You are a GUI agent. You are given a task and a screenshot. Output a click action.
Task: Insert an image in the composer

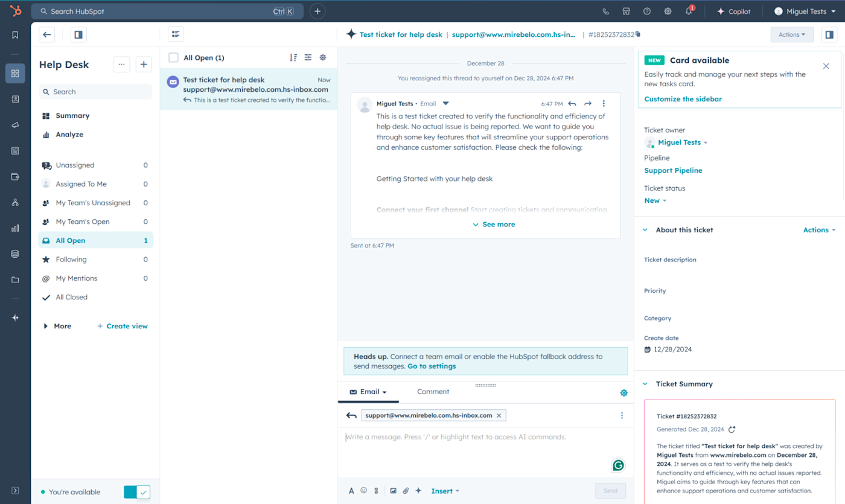point(393,491)
